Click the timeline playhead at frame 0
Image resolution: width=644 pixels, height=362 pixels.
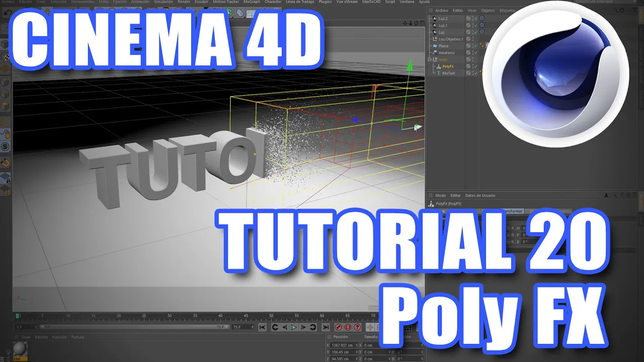coord(17,316)
